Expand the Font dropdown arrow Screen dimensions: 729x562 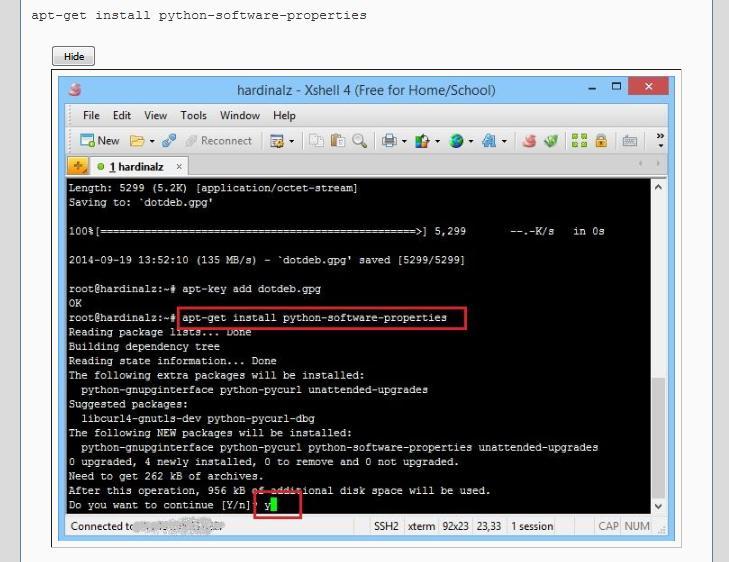point(504,141)
